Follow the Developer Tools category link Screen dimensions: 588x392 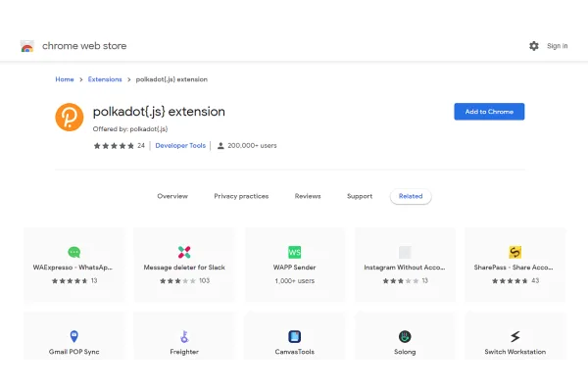click(180, 145)
